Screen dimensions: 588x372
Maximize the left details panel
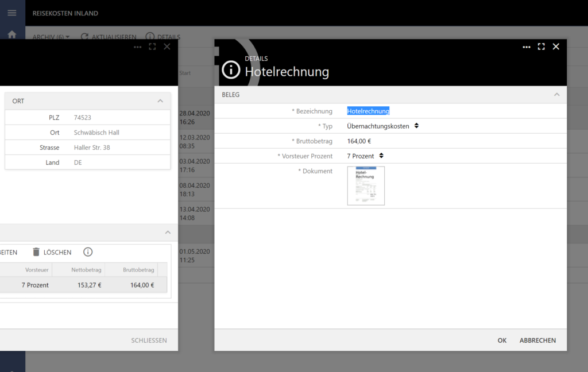point(152,47)
